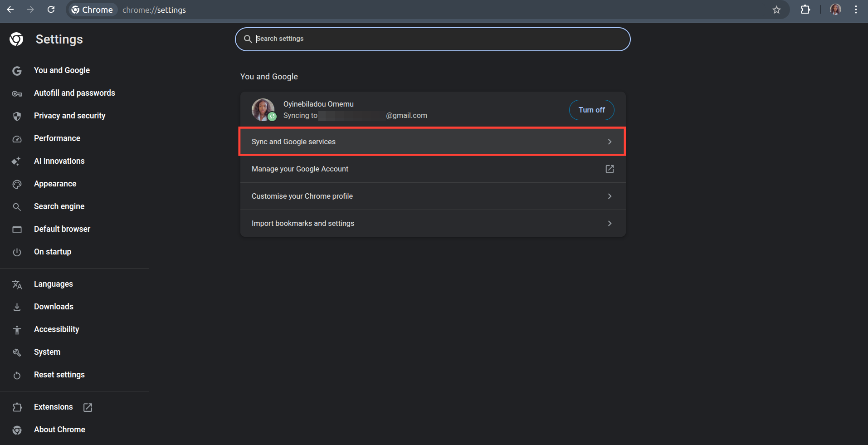Open the About Chrome section

59,430
